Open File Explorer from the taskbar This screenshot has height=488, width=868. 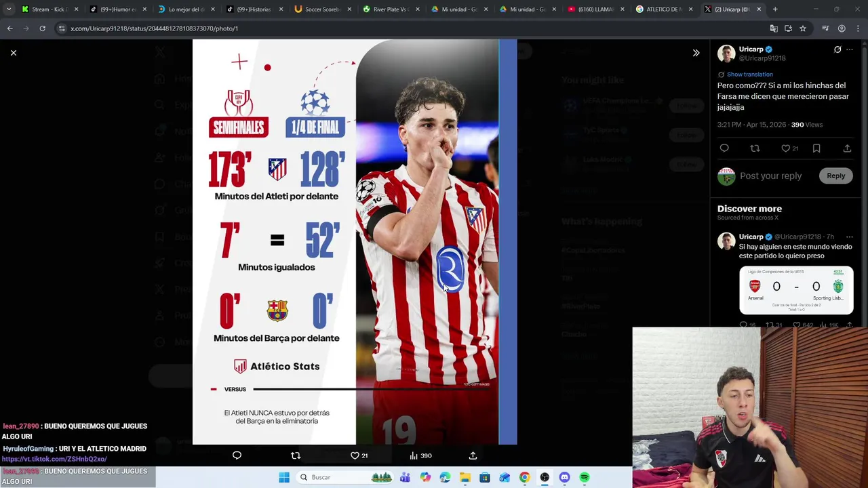[465, 477]
